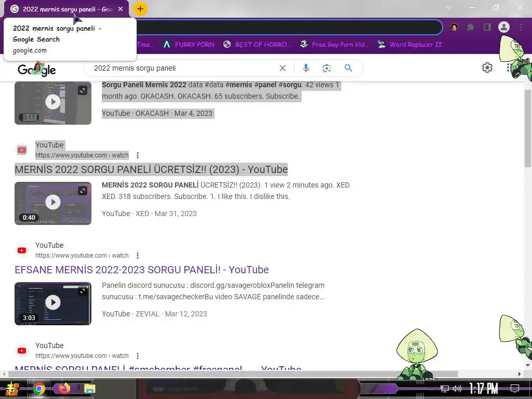The height and width of the screenshot is (399, 532).
Task: Open the extensions puzzle icon
Action: coord(471,27)
